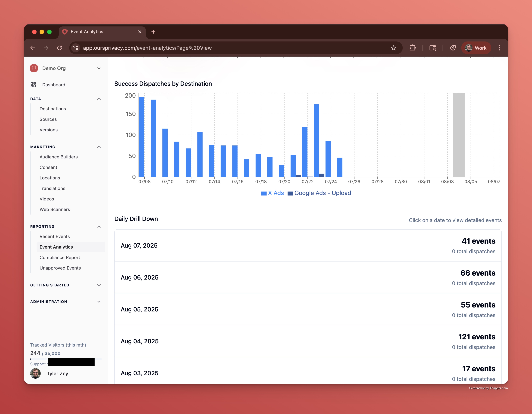Toggle X Ads legend series
Viewport: 532px width, 414px height.
pos(272,193)
